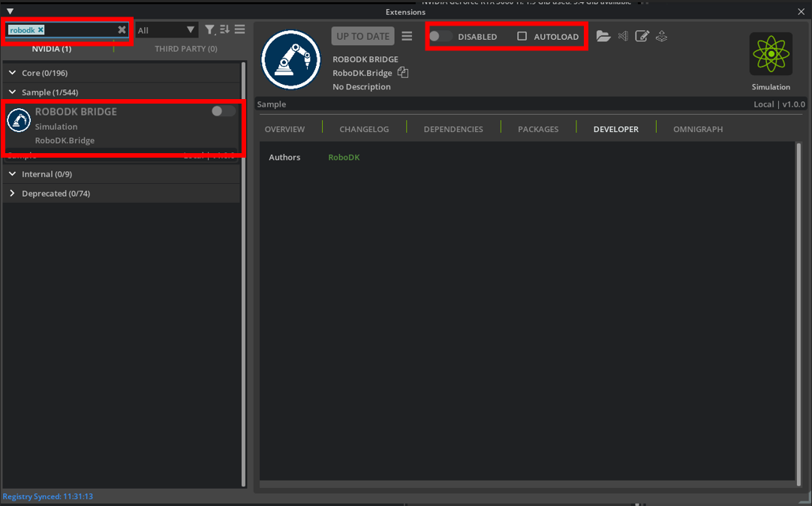Collapse the Sample section
Image resolution: width=812 pixels, height=506 pixels.
coord(12,92)
